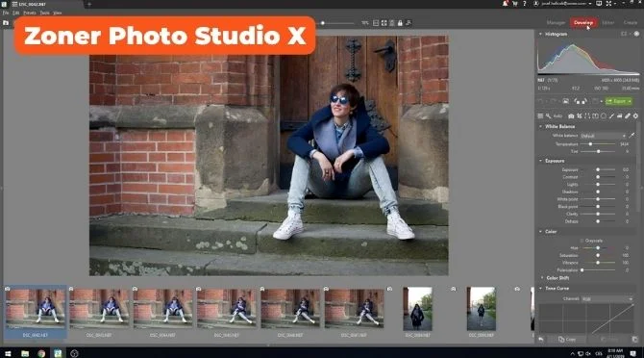Open the Channel RGB dropdown

pyautogui.click(x=607, y=298)
